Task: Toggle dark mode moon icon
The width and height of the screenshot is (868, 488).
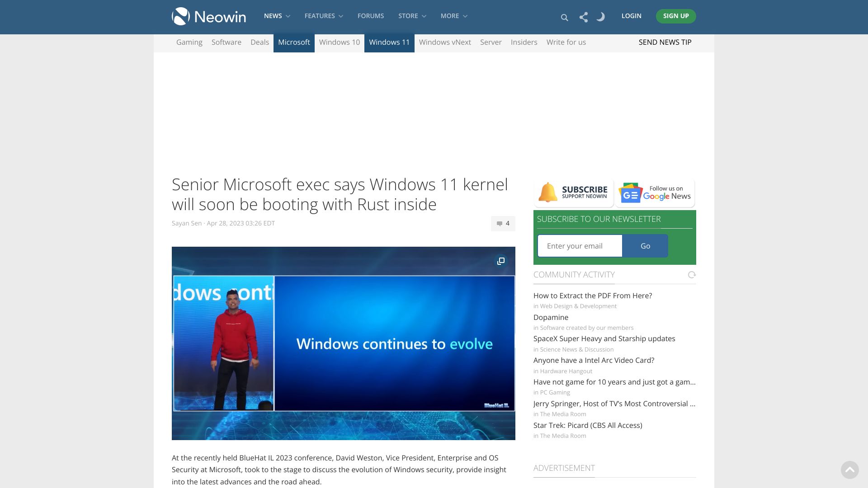Action: pos(600,17)
